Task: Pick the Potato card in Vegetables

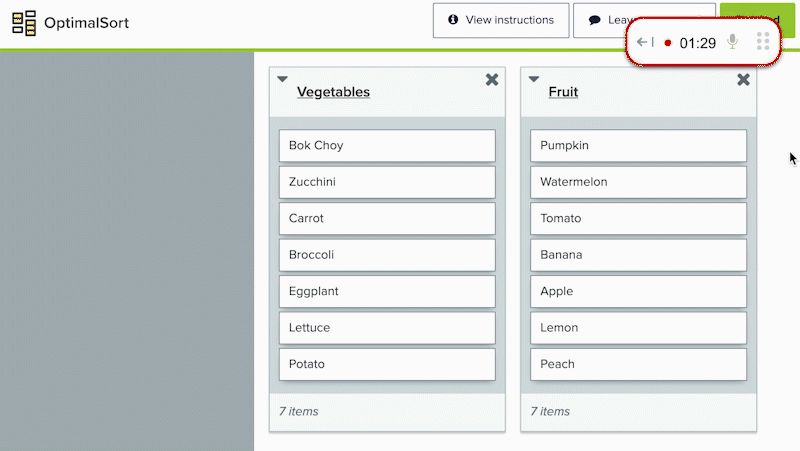Action: click(387, 364)
